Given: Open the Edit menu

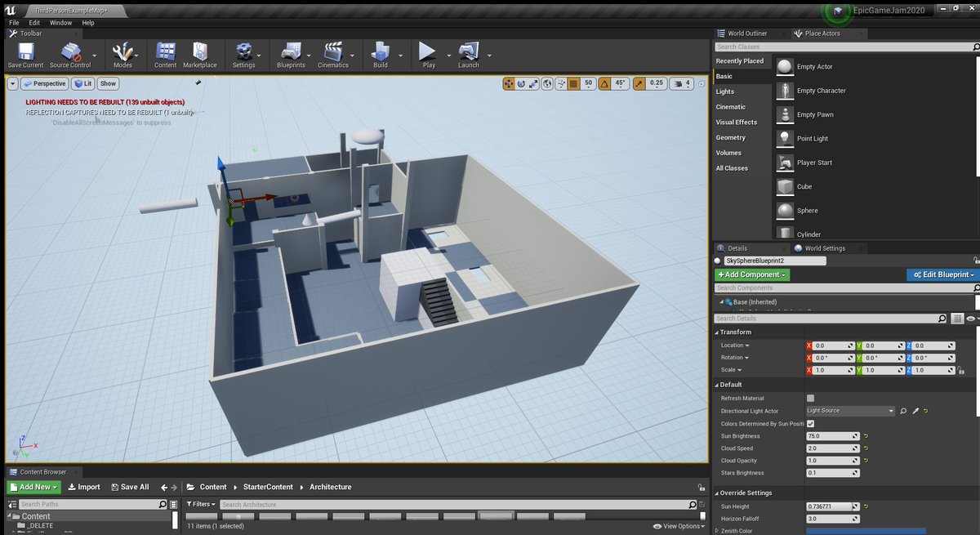Looking at the screenshot, I should (x=34, y=23).
